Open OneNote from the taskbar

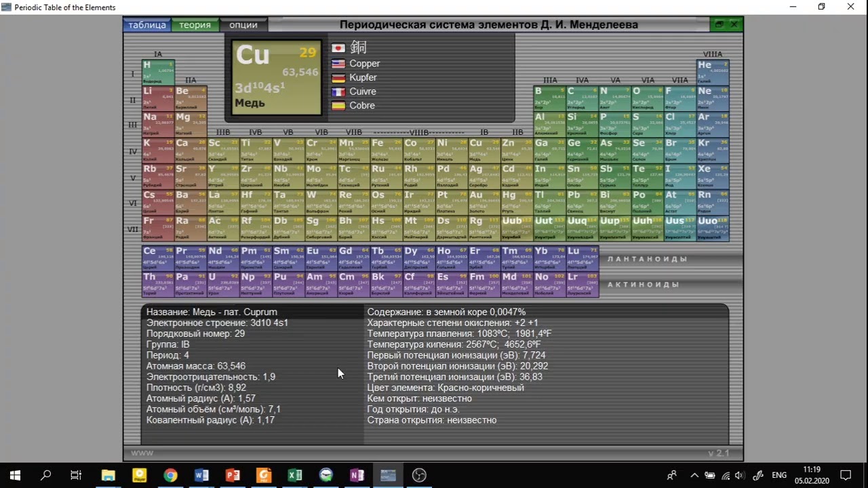click(357, 475)
